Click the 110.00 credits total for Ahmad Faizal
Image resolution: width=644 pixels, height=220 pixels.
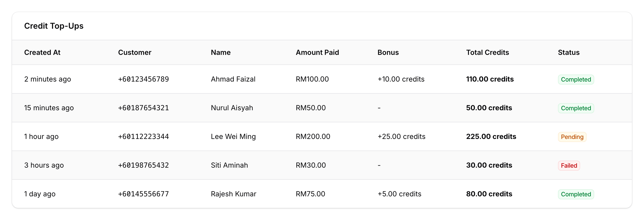490,79
